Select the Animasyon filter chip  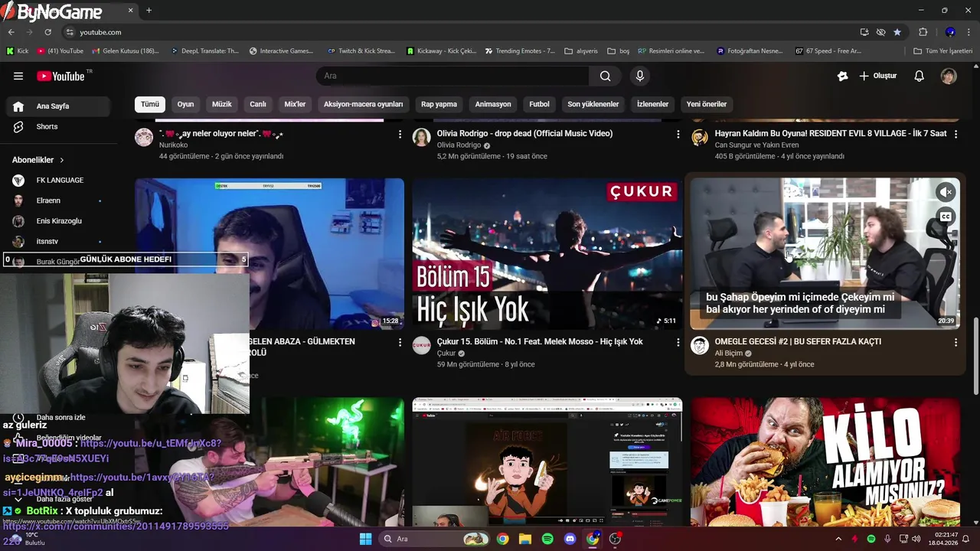pyautogui.click(x=493, y=104)
